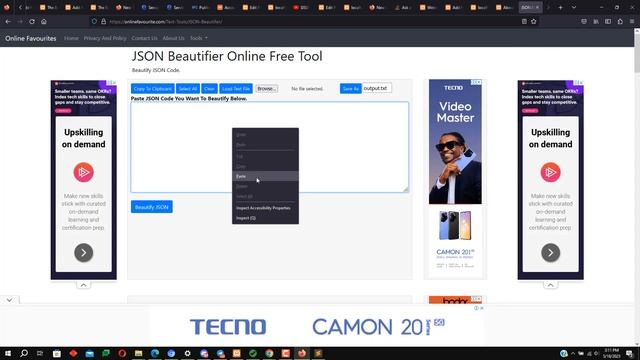Go to browser home page icon
Viewport: 640px width, 360px height.
pyautogui.click(x=44, y=22)
